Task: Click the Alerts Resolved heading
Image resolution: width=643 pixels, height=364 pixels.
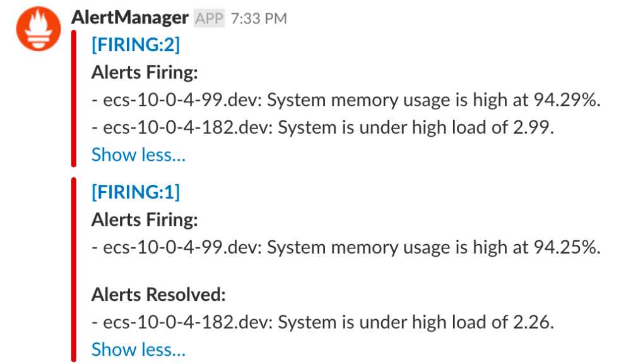Action: [x=158, y=295]
